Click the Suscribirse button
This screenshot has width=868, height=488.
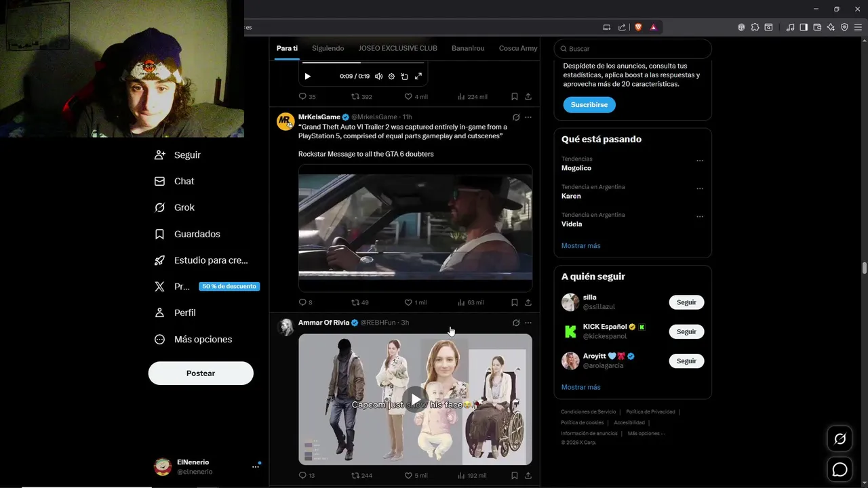coord(589,105)
